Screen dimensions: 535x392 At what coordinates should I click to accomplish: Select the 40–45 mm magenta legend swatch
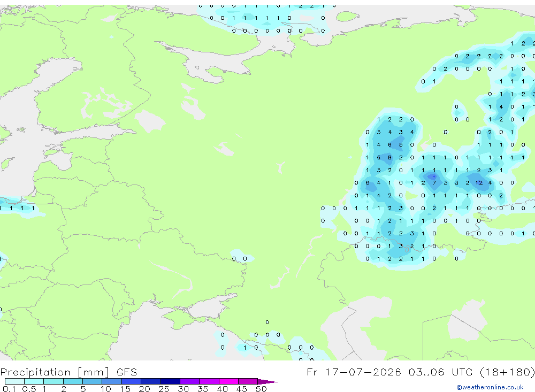coord(228,381)
